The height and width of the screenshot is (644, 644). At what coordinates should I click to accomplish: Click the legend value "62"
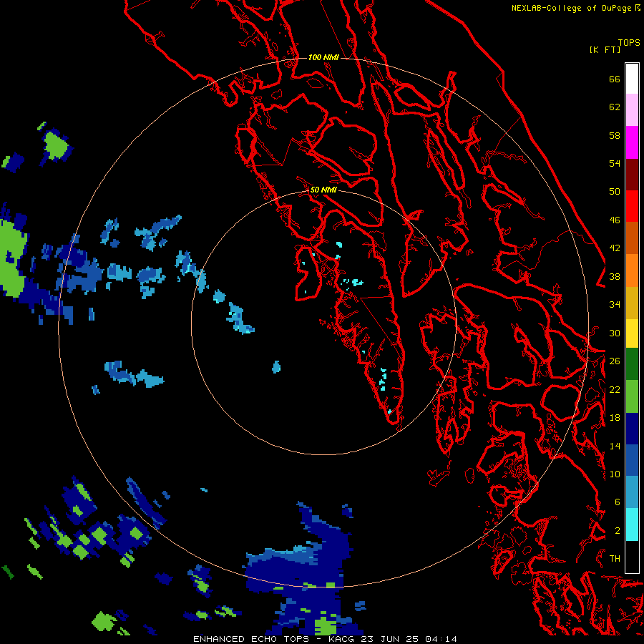615,107
